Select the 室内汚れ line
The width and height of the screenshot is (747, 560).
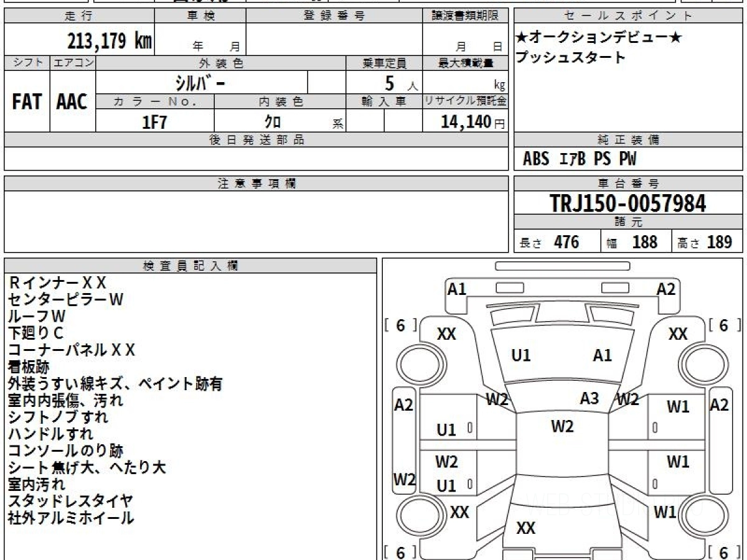[36, 484]
